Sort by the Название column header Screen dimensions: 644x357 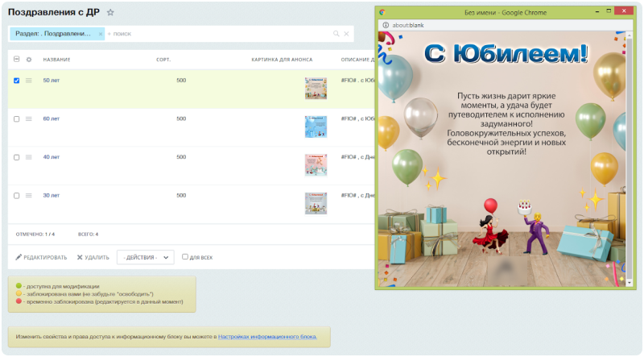56,60
